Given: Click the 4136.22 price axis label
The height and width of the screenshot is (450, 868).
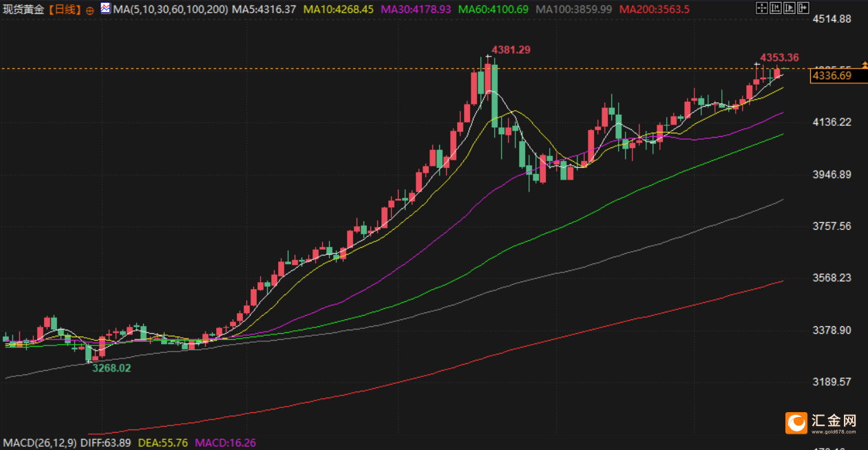Looking at the screenshot, I should (832, 122).
